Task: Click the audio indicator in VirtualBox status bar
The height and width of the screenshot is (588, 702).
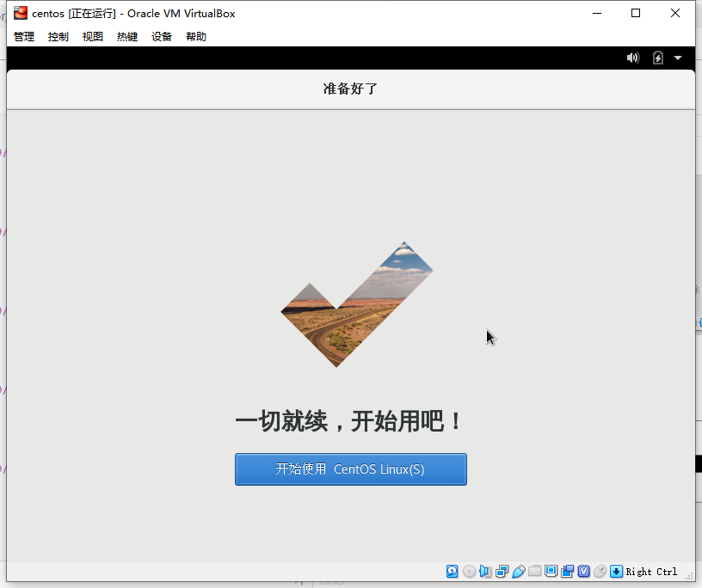Action: (486, 572)
